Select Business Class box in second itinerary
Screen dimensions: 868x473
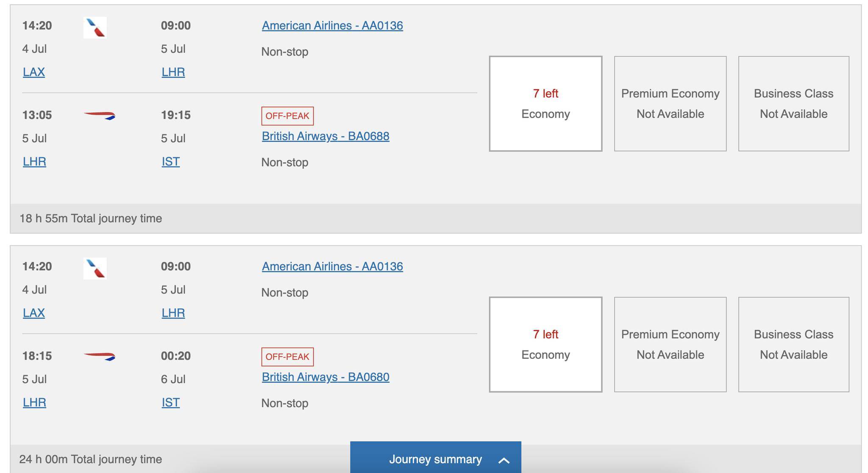[x=793, y=345]
